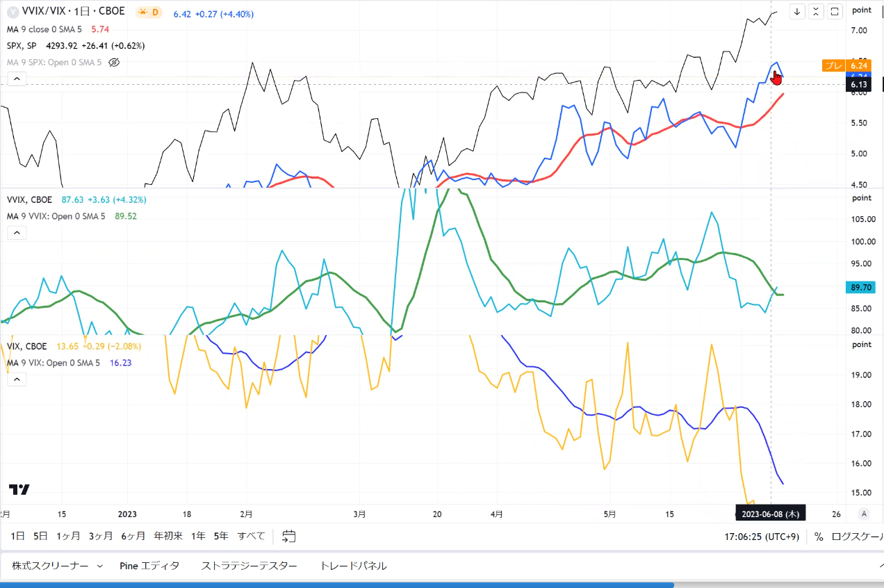
Task: Set range to 年初来
Action: tap(168, 536)
